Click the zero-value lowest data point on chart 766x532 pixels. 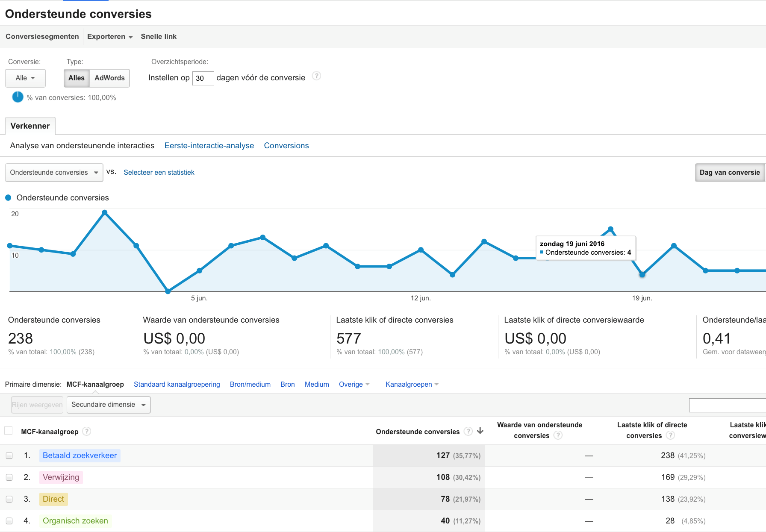pos(168,291)
